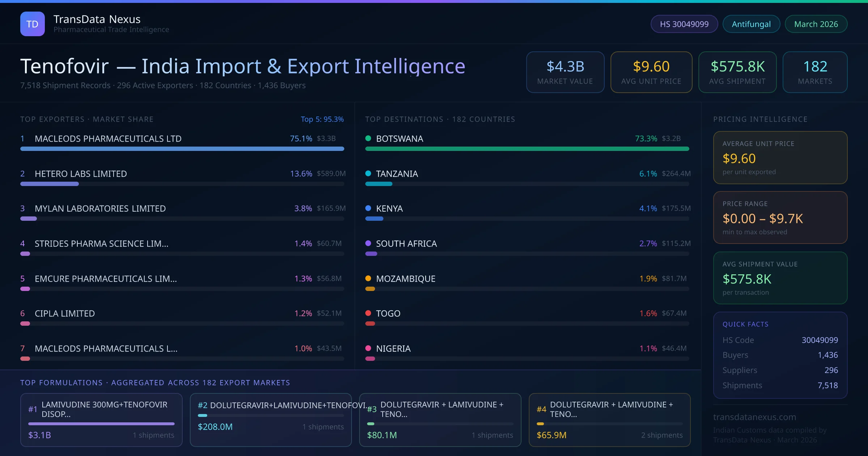Click Macleods Pharmaceuticals market share bar
868x456 pixels.
pyautogui.click(x=182, y=149)
